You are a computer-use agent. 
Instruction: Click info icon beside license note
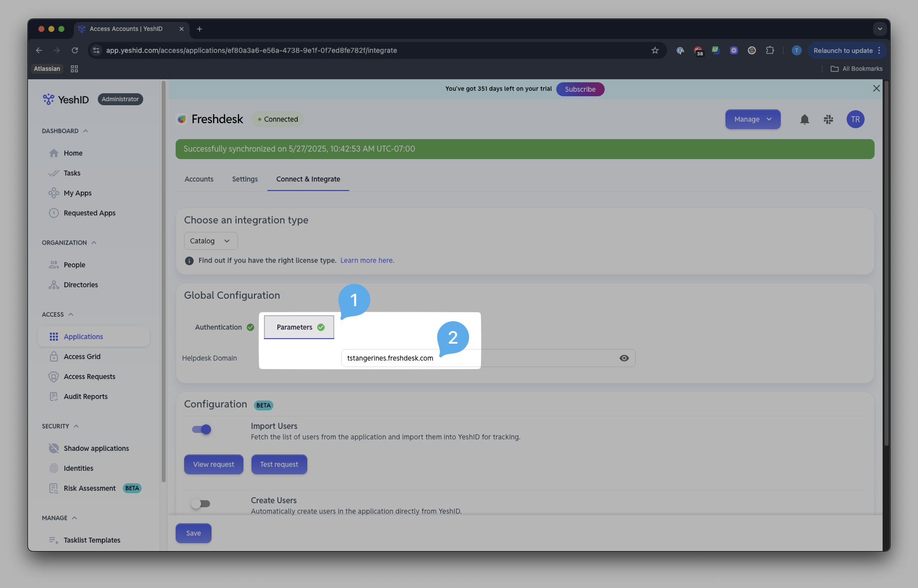(189, 261)
